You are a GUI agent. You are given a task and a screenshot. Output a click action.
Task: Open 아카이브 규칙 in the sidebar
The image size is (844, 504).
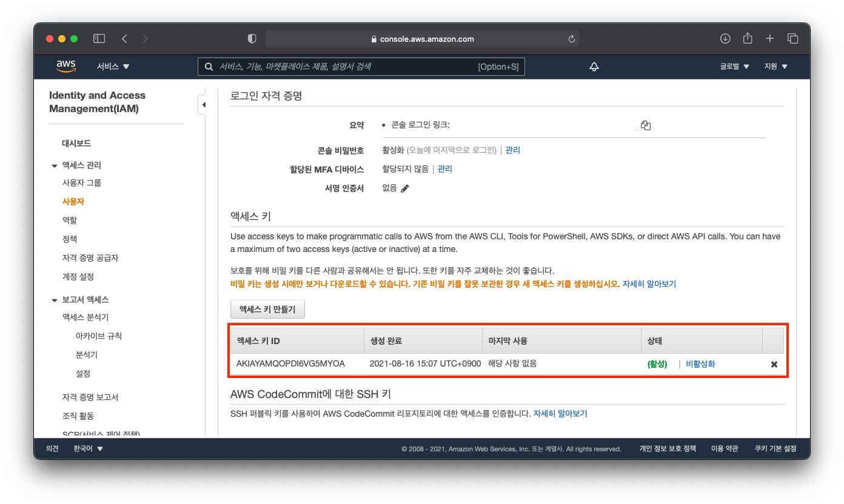pos(99,336)
